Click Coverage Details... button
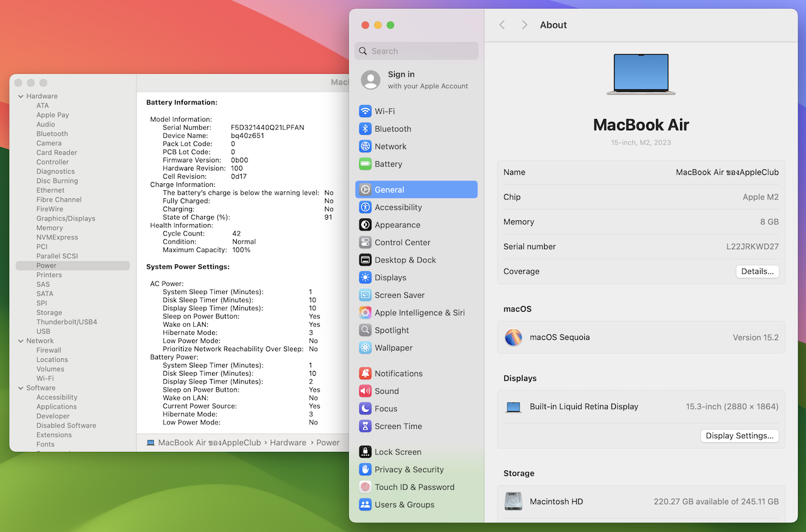806x532 pixels. coord(758,271)
